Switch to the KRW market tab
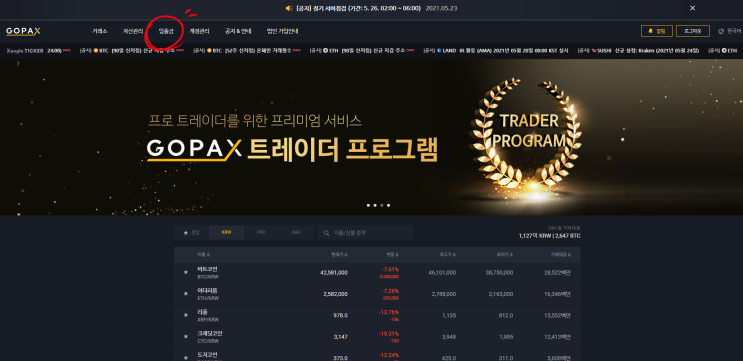Viewport: 743px width, 361px height. pyautogui.click(x=227, y=233)
